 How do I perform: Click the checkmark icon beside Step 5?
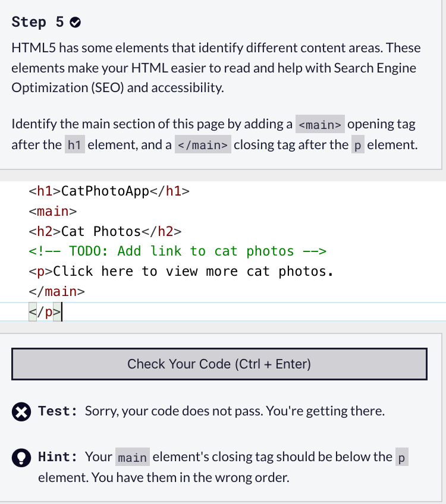click(76, 21)
